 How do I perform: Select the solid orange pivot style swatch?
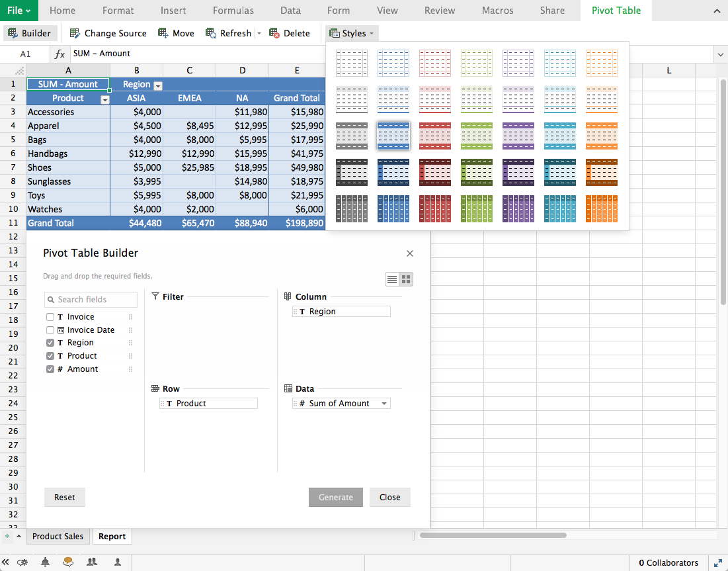[x=601, y=208]
